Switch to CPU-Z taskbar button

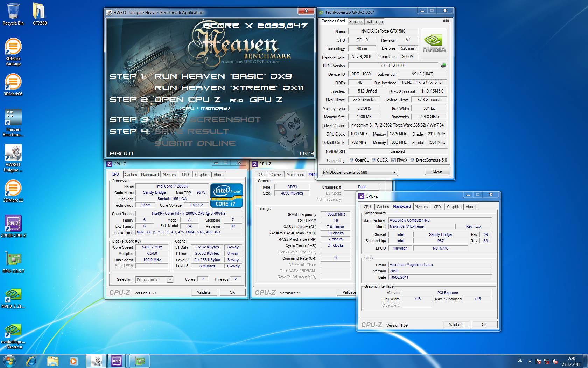[x=117, y=361]
